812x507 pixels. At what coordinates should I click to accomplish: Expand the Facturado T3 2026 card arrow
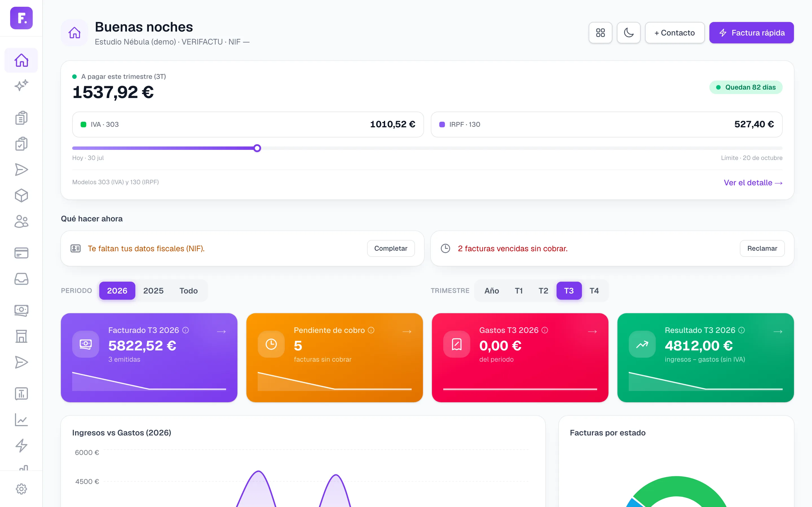221,332
